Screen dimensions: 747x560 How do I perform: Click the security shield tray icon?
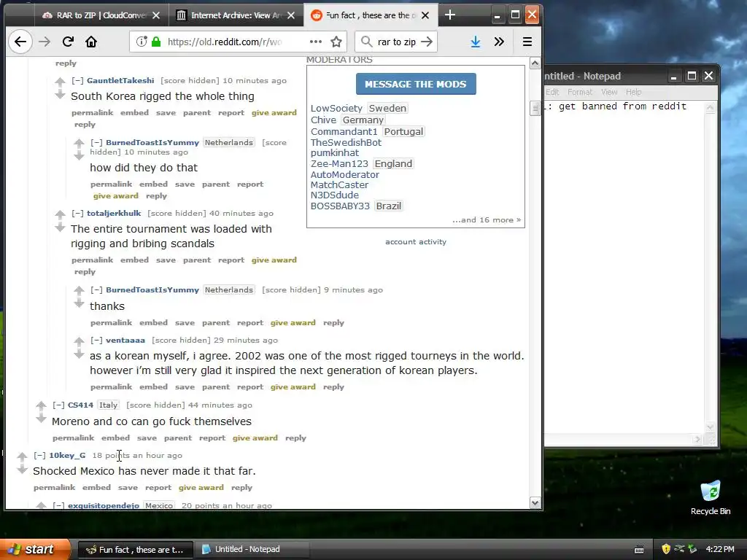coord(666,549)
